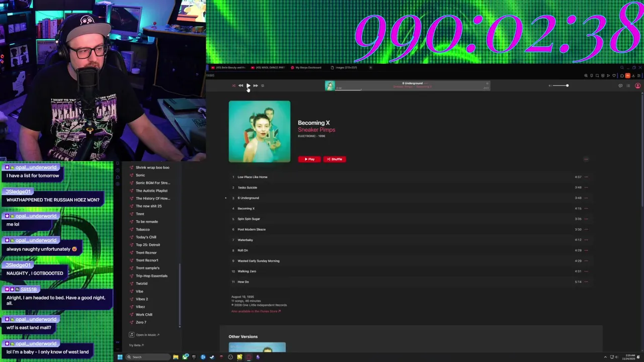Viewport: 644px width, 362px height.
Task: Open Today's Chill playlist
Action: tap(146, 237)
